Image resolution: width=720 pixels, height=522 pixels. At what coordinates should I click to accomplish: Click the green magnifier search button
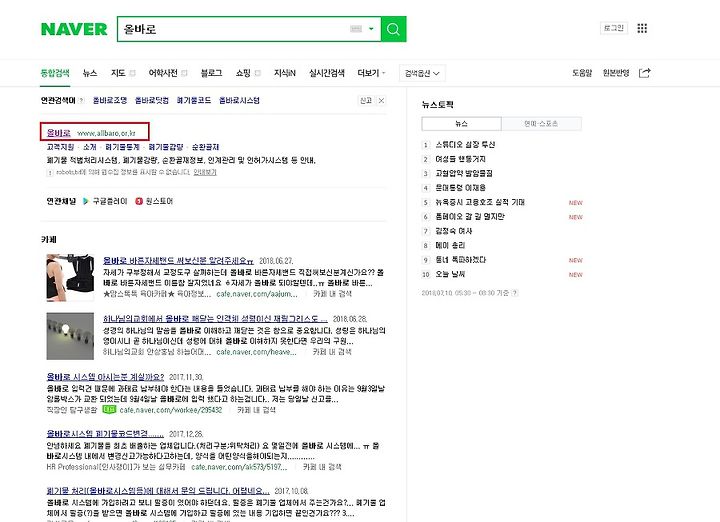tap(394, 29)
